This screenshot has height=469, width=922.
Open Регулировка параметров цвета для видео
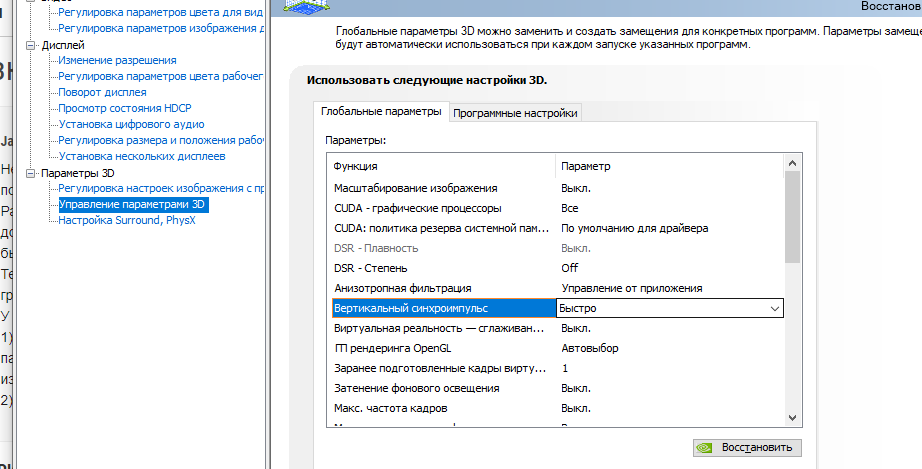tap(161, 12)
